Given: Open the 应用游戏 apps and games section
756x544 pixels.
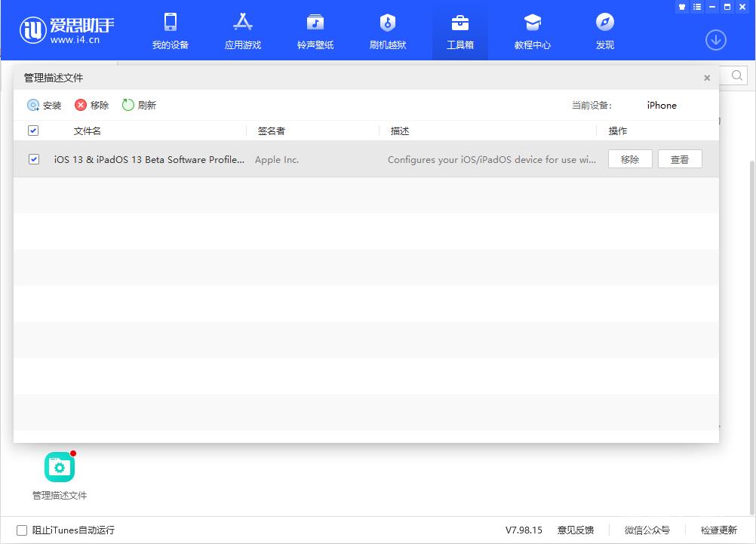Looking at the screenshot, I should click(x=242, y=32).
